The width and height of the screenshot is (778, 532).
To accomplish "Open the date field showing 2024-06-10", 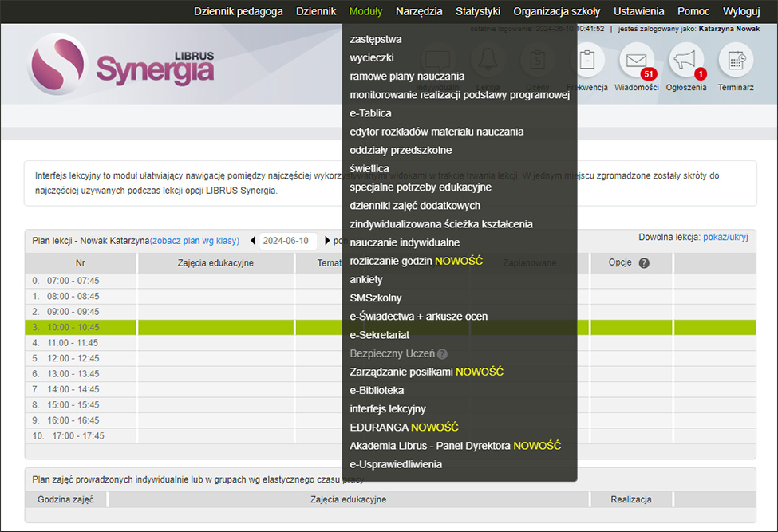I will (288, 239).
